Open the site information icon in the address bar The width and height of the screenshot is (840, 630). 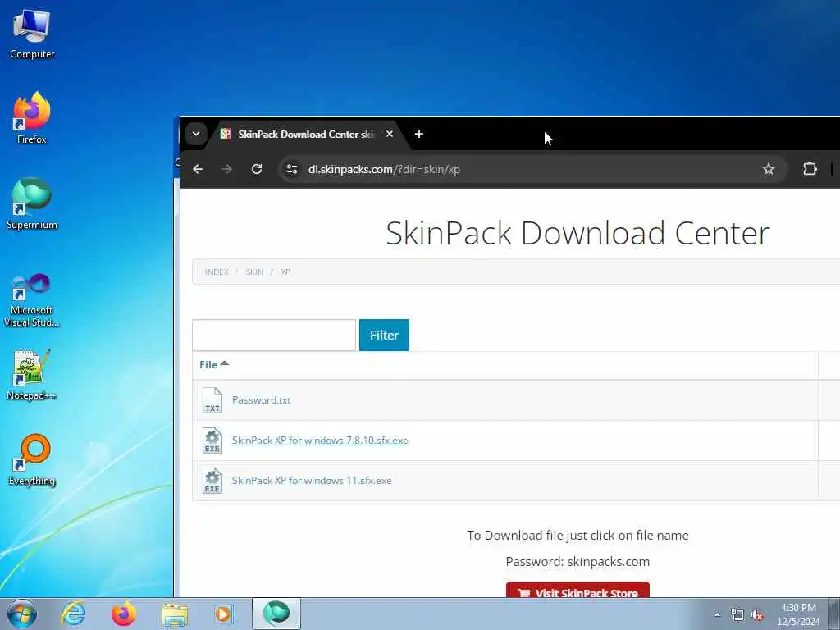tap(292, 169)
